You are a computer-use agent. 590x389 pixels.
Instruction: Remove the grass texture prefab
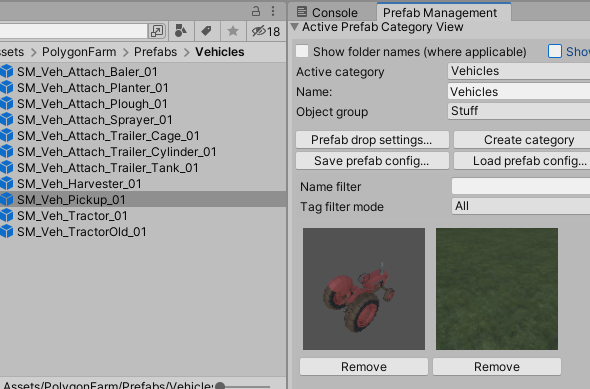click(497, 366)
